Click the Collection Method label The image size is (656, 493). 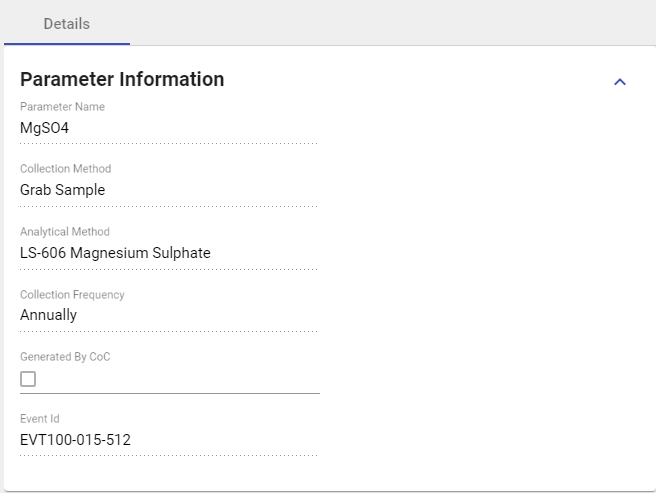[x=65, y=169]
